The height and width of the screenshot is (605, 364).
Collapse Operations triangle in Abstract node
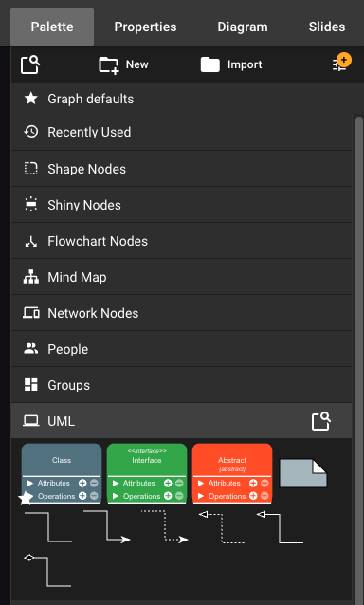tap(201, 496)
